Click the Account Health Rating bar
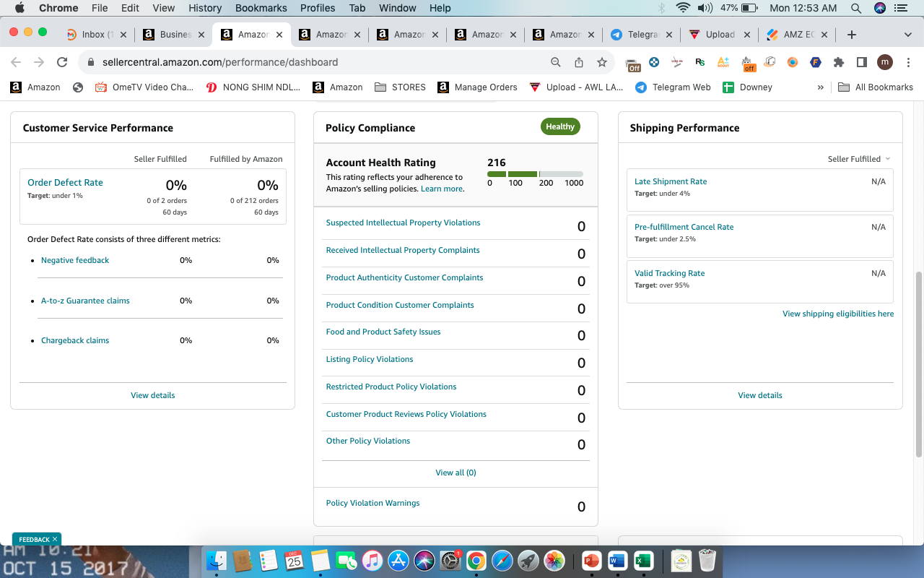The width and height of the screenshot is (924, 578). 535,174
